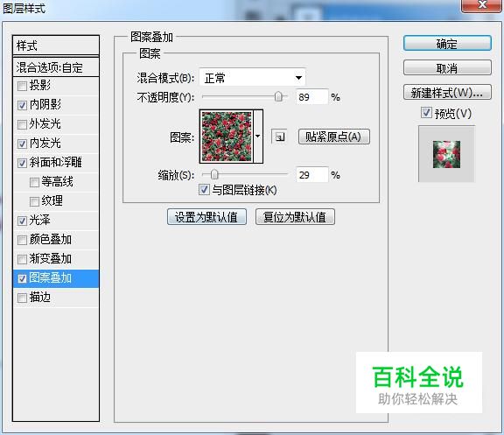Open the 斜面和浮雕 style settings

tap(56, 163)
